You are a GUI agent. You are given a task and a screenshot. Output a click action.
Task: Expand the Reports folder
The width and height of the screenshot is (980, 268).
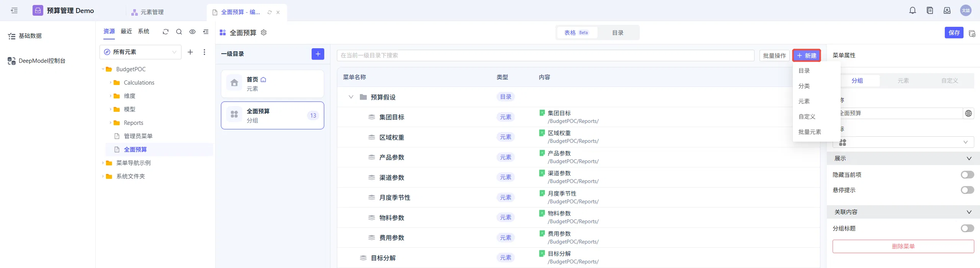tap(111, 123)
